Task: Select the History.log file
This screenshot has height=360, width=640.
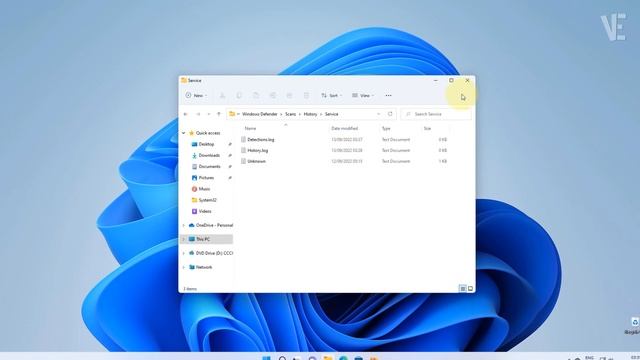Action: [258, 151]
